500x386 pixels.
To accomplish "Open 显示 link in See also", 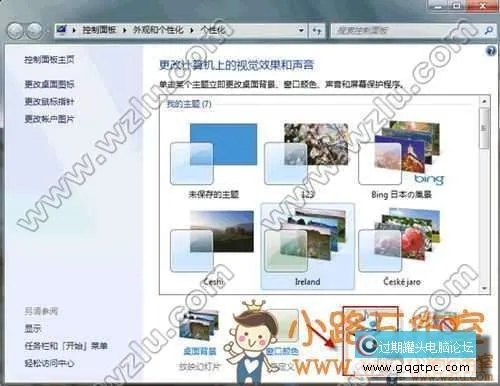I will (32, 329).
